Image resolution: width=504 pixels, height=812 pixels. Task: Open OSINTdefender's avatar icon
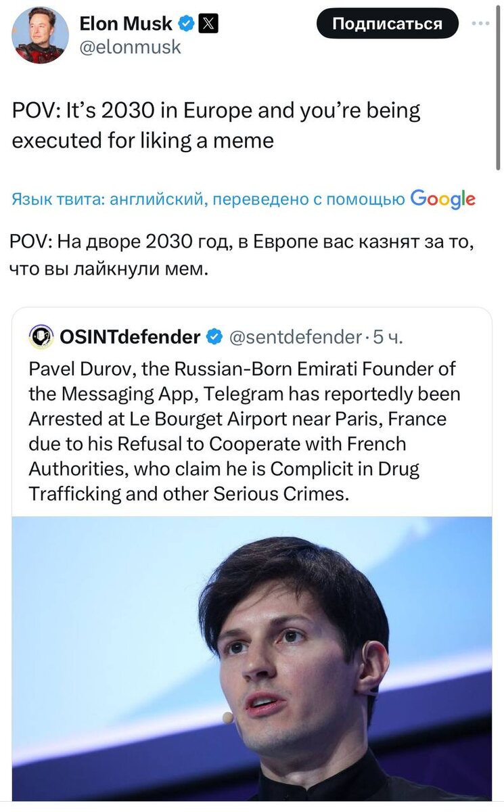pyautogui.click(x=42, y=336)
